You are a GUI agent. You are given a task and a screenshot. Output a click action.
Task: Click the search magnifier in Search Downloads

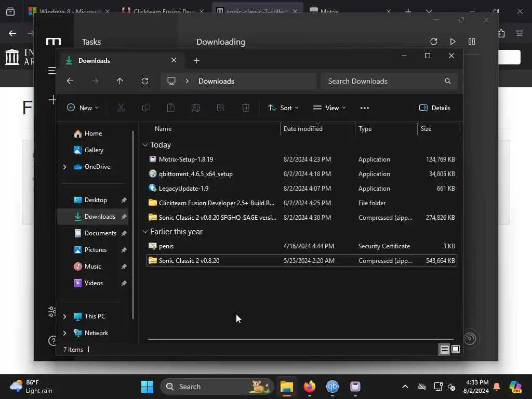pyautogui.click(x=447, y=81)
